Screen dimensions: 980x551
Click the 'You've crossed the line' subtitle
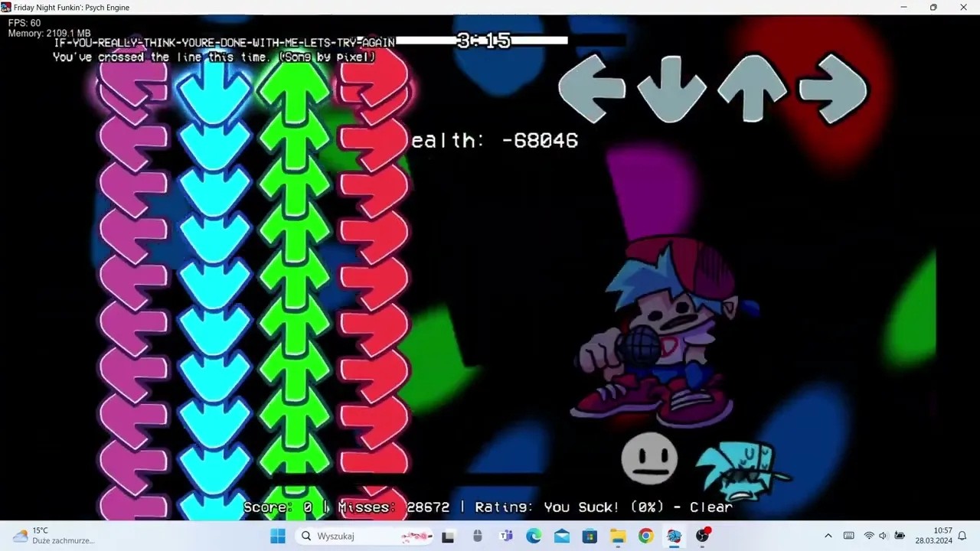coord(214,57)
